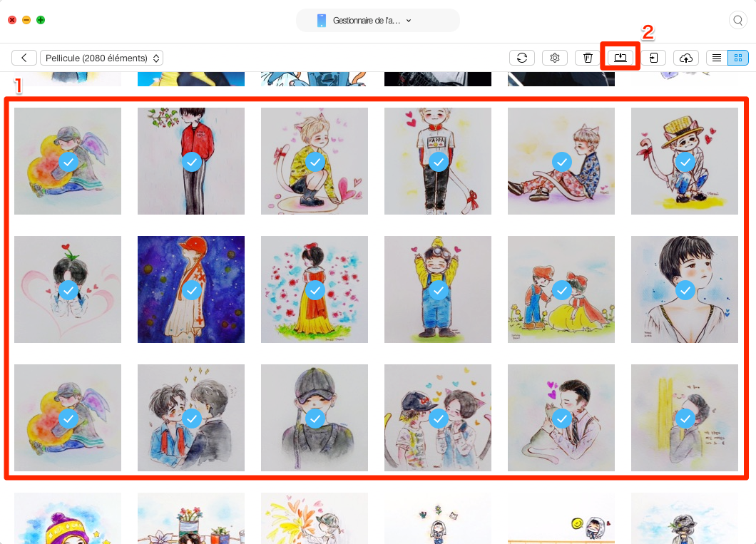Select the minion overalls character thumbnail

pos(438,289)
